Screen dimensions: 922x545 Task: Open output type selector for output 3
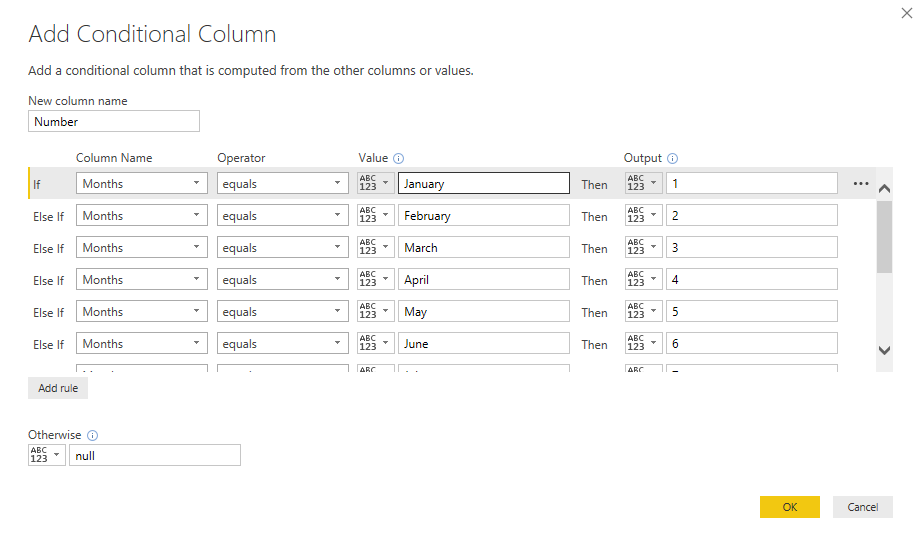(644, 247)
